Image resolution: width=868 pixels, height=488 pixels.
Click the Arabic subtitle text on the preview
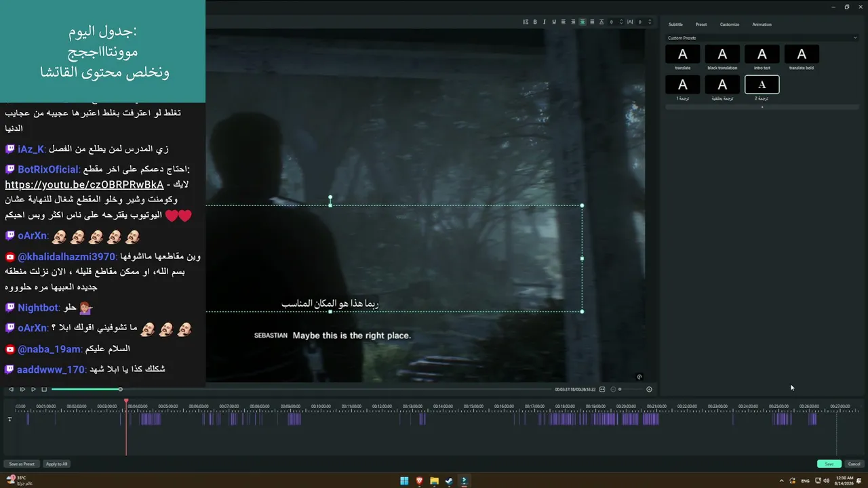click(x=330, y=304)
